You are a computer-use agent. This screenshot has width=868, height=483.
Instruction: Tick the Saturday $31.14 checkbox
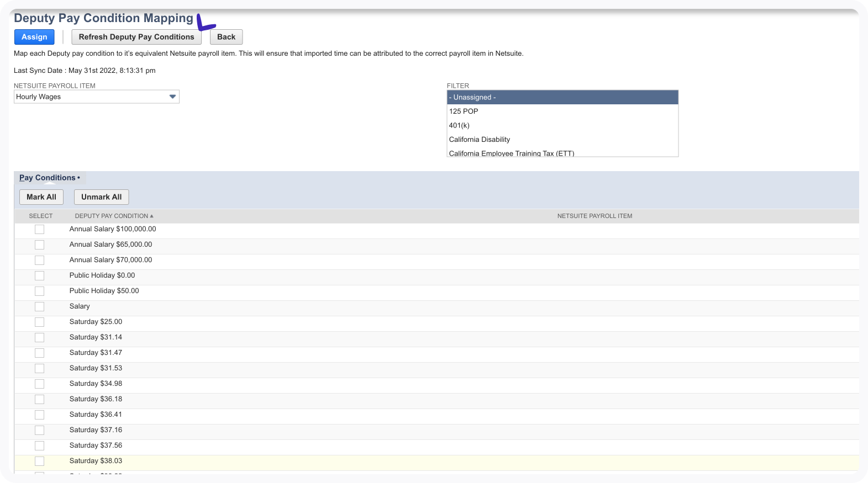39,337
